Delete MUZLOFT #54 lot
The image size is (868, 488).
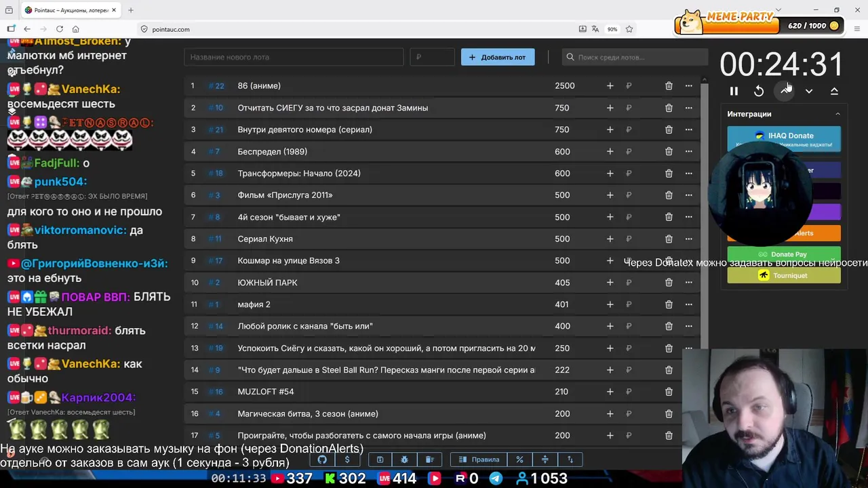tap(669, 392)
